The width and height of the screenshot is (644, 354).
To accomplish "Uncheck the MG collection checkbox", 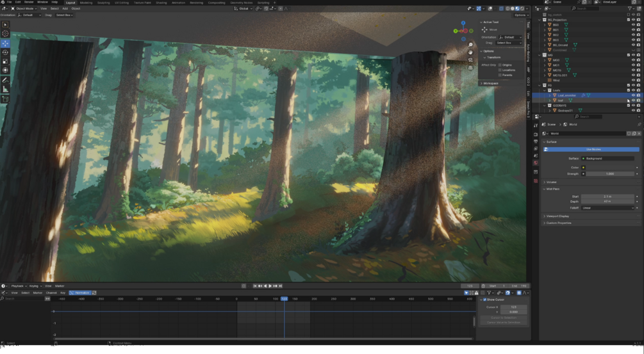I will pos(629,55).
